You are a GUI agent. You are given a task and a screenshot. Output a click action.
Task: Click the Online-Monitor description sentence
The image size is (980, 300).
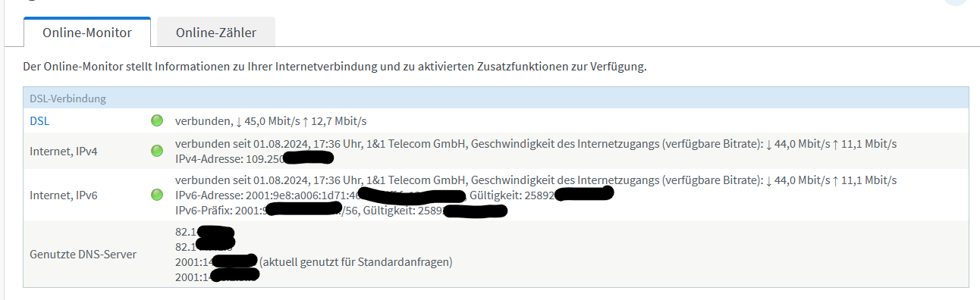[335, 67]
